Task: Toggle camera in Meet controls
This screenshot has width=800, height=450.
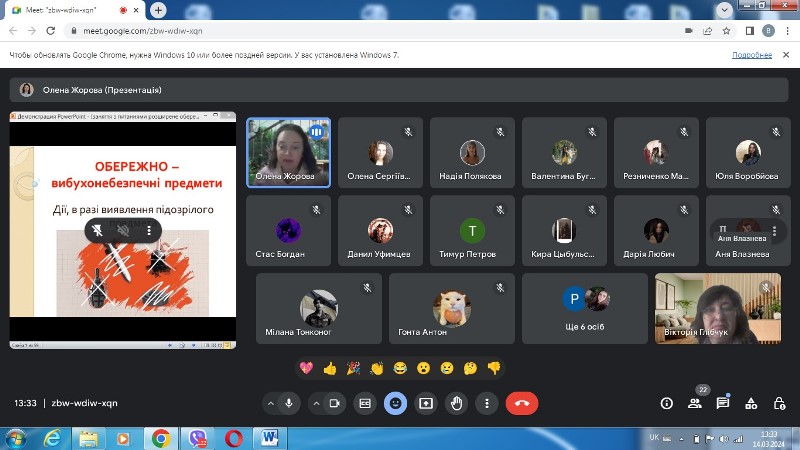Action: click(x=335, y=403)
